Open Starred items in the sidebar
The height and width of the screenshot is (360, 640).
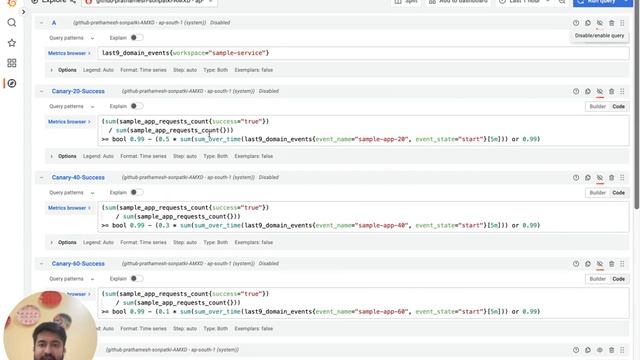(12, 43)
